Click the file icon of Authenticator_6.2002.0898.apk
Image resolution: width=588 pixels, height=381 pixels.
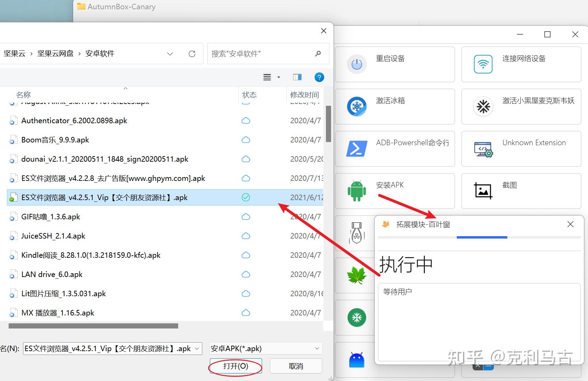pyautogui.click(x=13, y=121)
